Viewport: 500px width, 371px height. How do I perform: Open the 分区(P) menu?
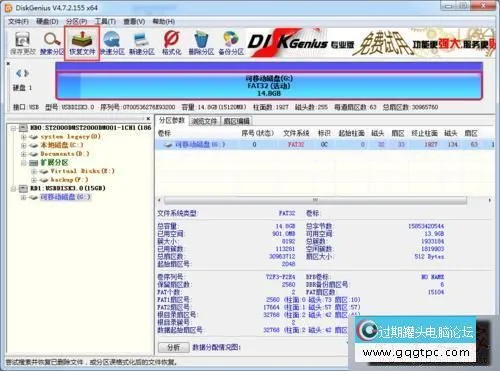point(76,22)
